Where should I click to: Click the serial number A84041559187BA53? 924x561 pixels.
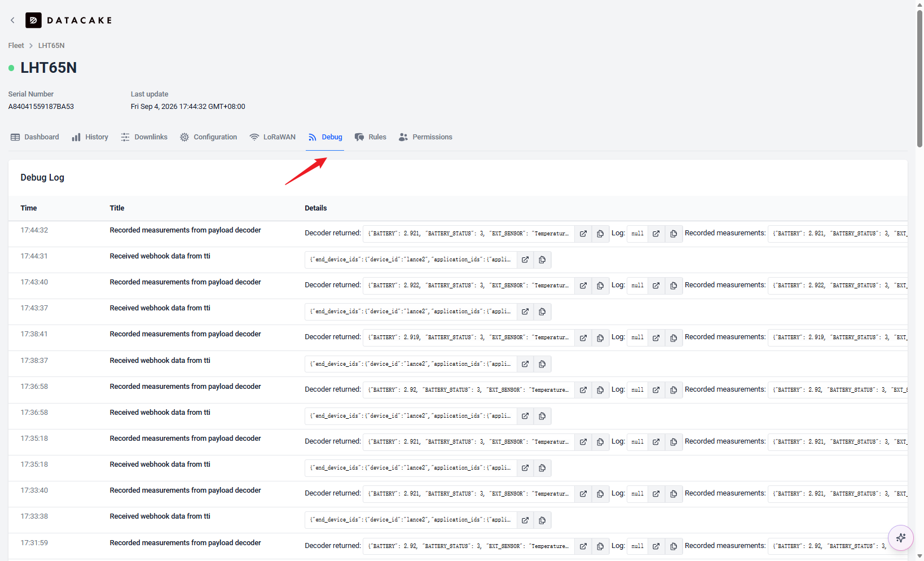[41, 107]
